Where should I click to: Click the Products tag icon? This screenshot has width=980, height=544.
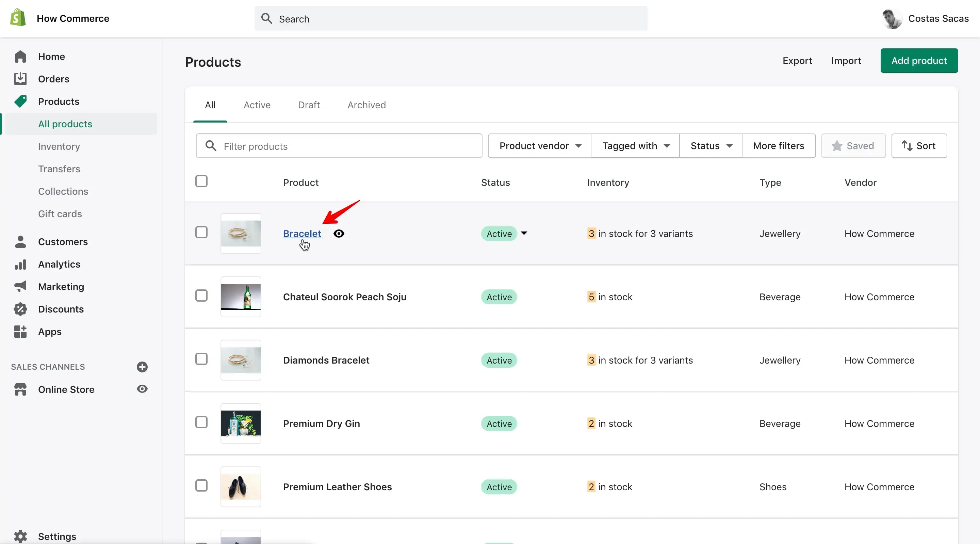point(20,101)
